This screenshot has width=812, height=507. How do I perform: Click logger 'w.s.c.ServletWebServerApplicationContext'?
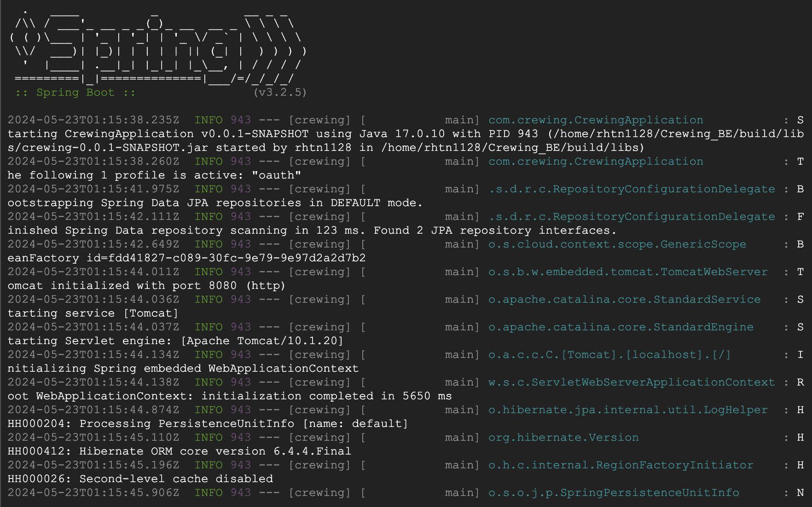pos(632,382)
